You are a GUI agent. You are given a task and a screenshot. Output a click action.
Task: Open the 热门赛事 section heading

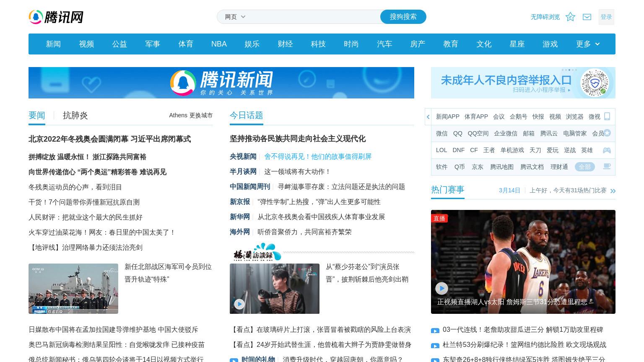pos(448,190)
